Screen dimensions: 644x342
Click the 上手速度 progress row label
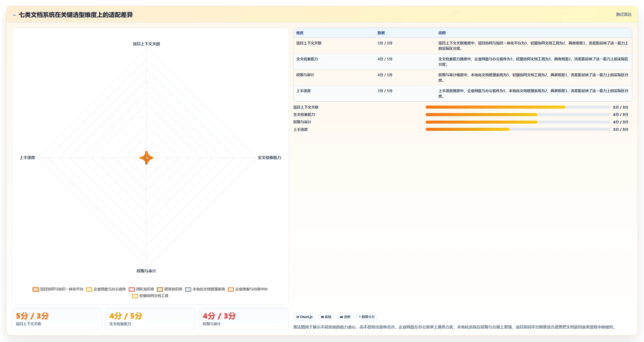[300, 130]
